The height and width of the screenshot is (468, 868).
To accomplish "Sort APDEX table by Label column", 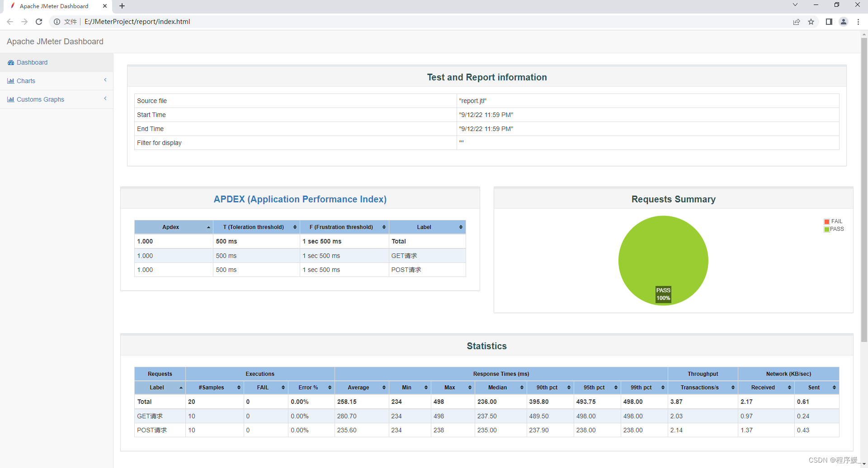I will pyautogui.click(x=427, y=227).
